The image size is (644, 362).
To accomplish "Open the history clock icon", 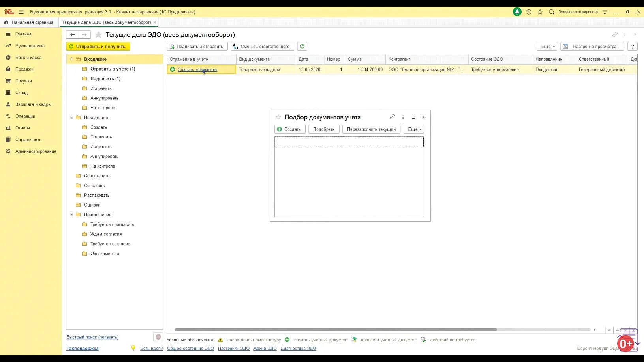I will (x=529, y=12).
